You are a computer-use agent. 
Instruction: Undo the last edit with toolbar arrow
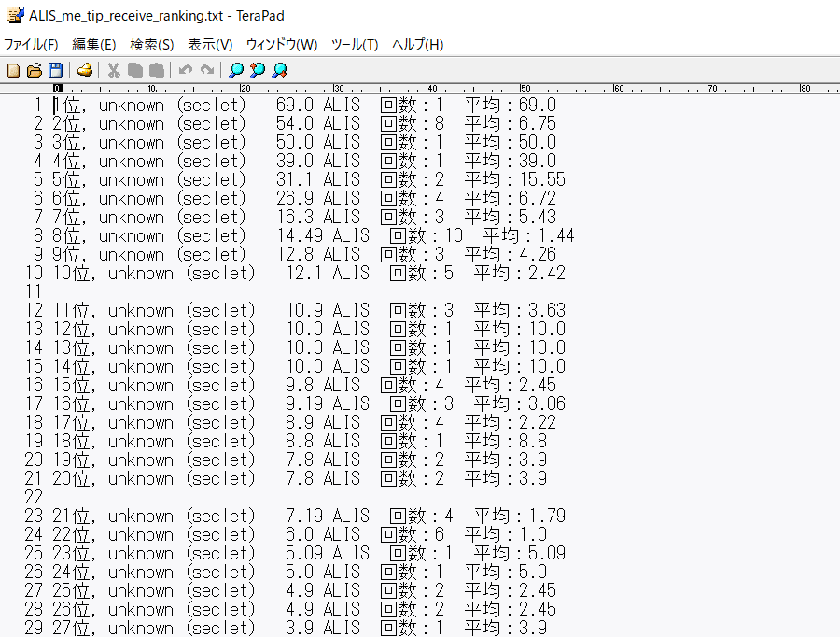(x=186, y=70)
